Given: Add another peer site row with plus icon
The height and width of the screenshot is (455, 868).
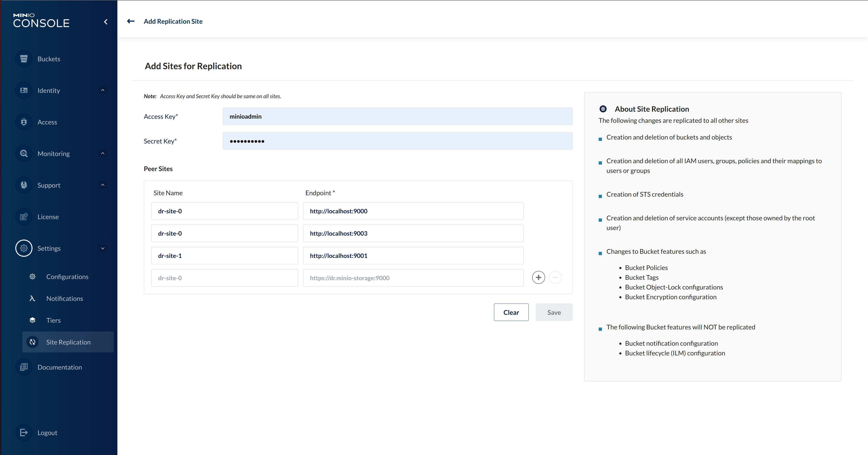Looking at the screenshot, I should [538, 278].
